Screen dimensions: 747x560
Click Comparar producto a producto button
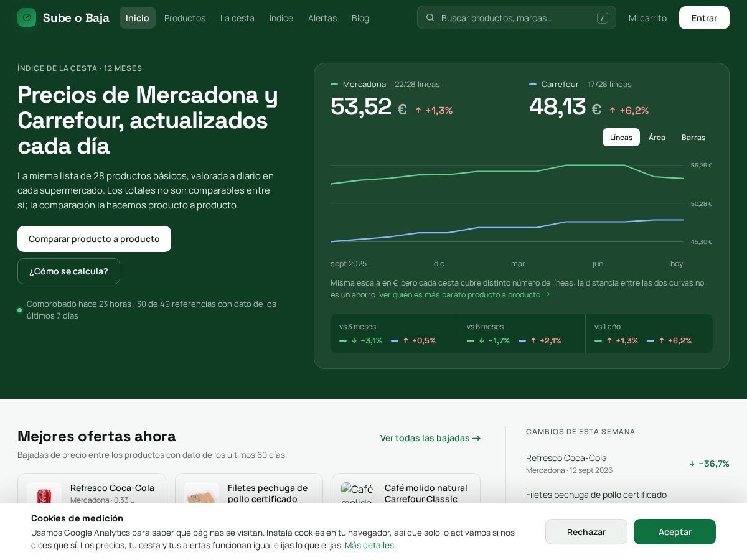(x=94, y=239)
